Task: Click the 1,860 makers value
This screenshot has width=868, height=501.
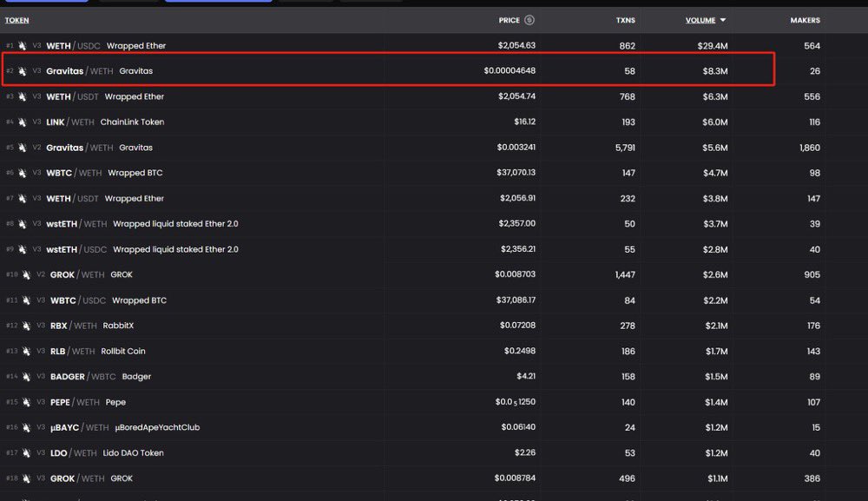Action: [809, 148]
